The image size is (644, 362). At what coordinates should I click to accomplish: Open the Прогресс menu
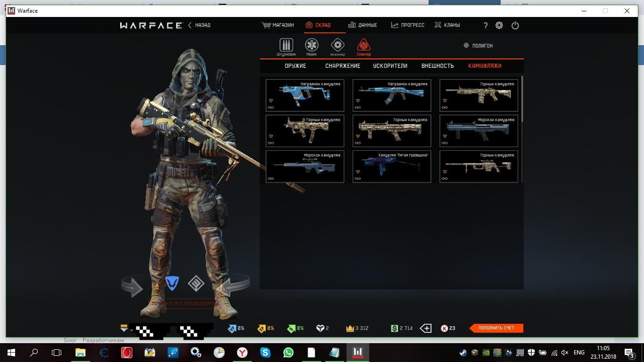tap(408, 25)
